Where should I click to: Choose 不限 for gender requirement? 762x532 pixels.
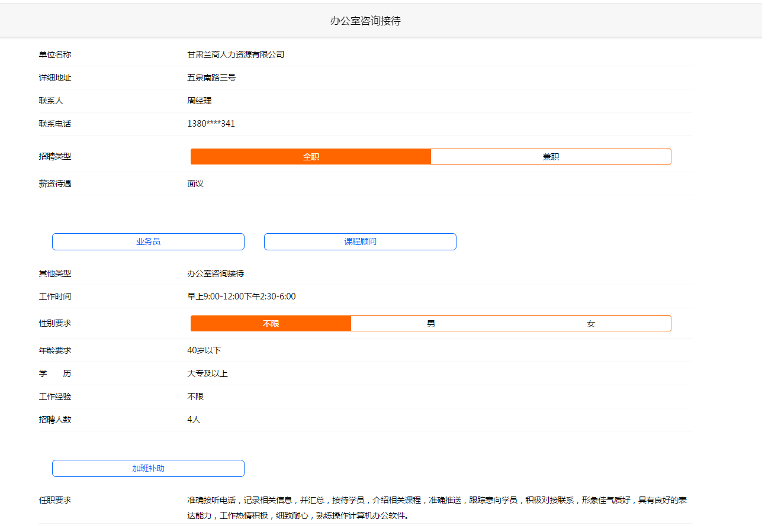[x=271, y=324]
